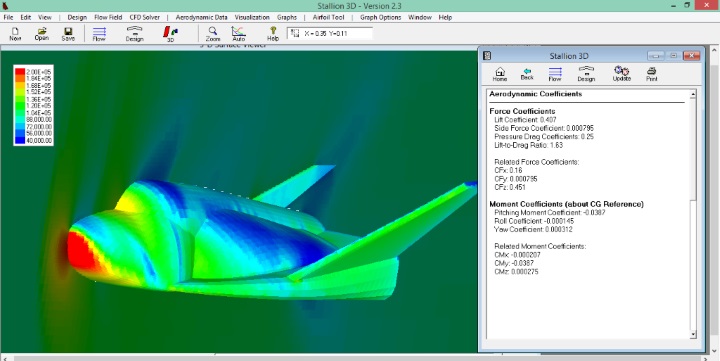The width and height of the screenshot is (720, 361).
Task: Click Update icon in Stallion 3D panel
Action: pyautogui.click(x=622, y=74)
